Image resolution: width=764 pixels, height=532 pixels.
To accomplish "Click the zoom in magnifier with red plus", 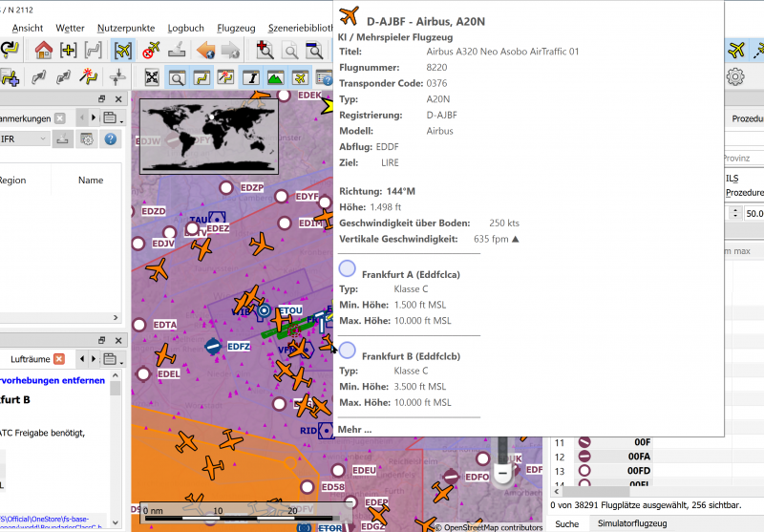I will pyautogui.click(x=265, y=50).
